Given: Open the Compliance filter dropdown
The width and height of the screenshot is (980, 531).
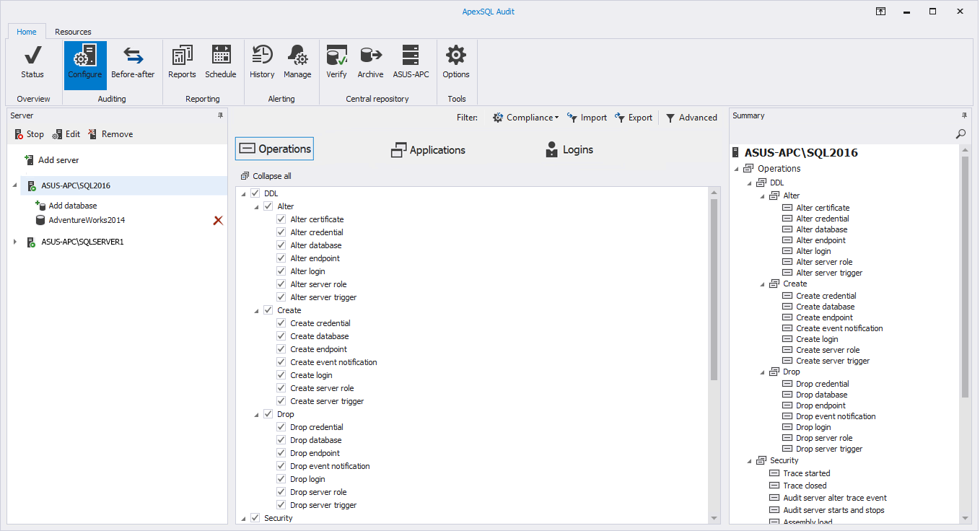Looking at the screenshot, I should coord(525,118).
